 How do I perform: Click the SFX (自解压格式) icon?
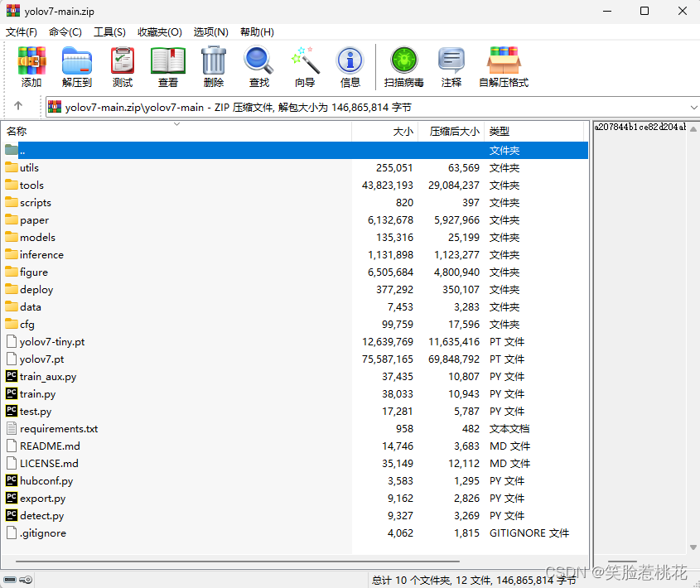pos(504,60)
